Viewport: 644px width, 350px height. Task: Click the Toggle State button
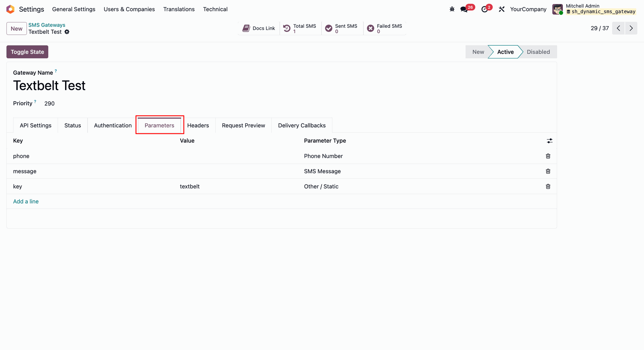(27, 52)
